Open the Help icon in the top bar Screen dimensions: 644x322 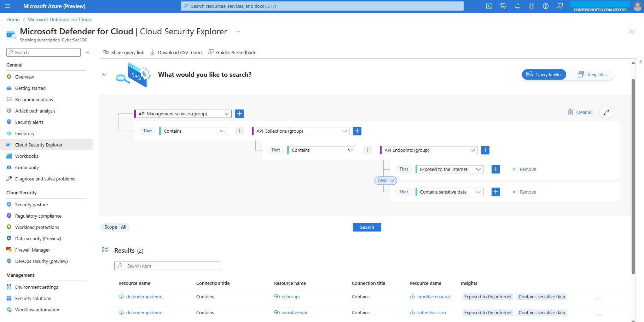(x=545, y=6)
